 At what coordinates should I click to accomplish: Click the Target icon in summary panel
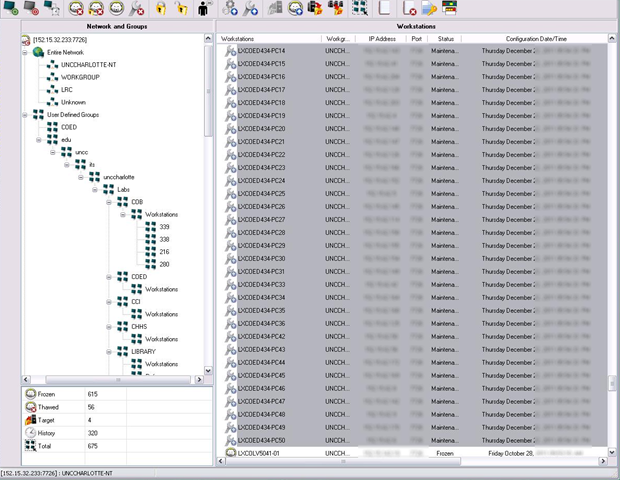point(30,421)
